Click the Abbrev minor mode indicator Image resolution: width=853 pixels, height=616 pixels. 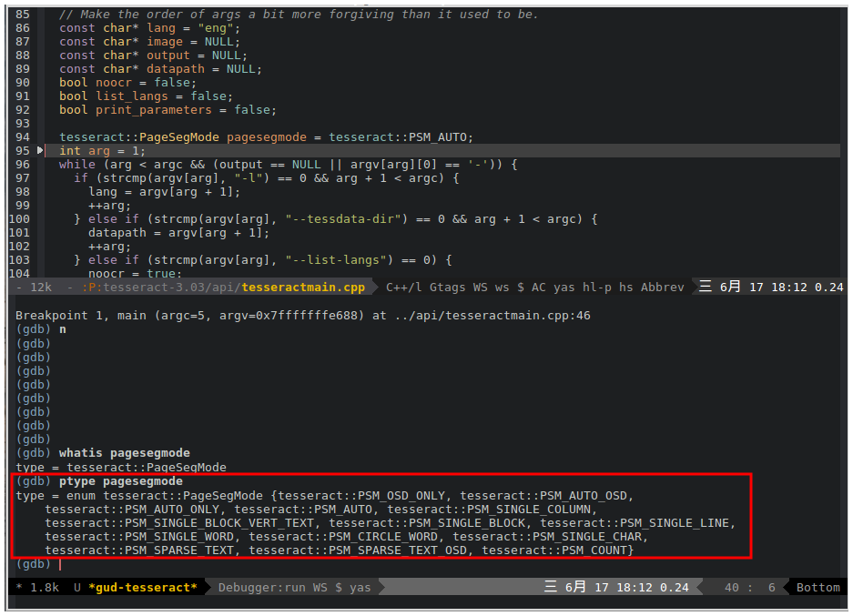[662, 287]
